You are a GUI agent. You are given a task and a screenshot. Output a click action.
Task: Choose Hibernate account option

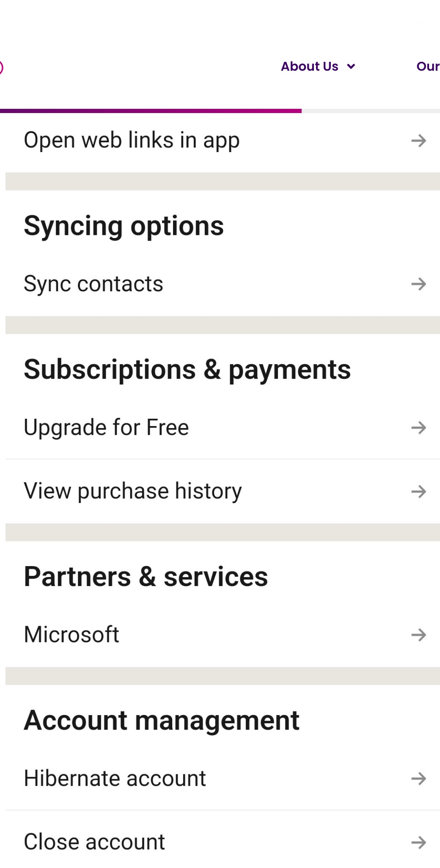click(115, 778)
